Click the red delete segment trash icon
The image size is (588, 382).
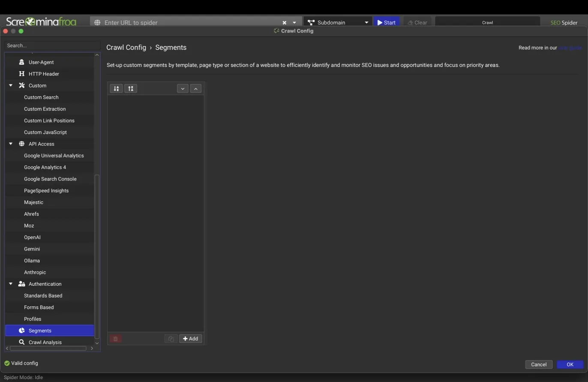115,339
